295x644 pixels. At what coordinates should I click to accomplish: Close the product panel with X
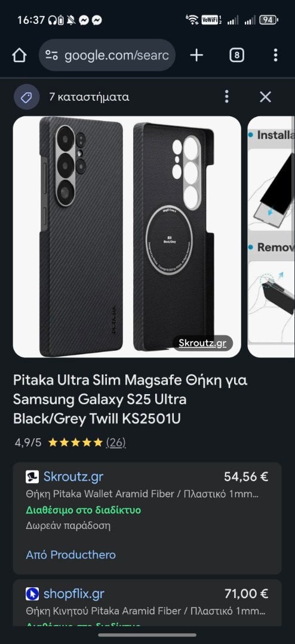pos(265,97)
